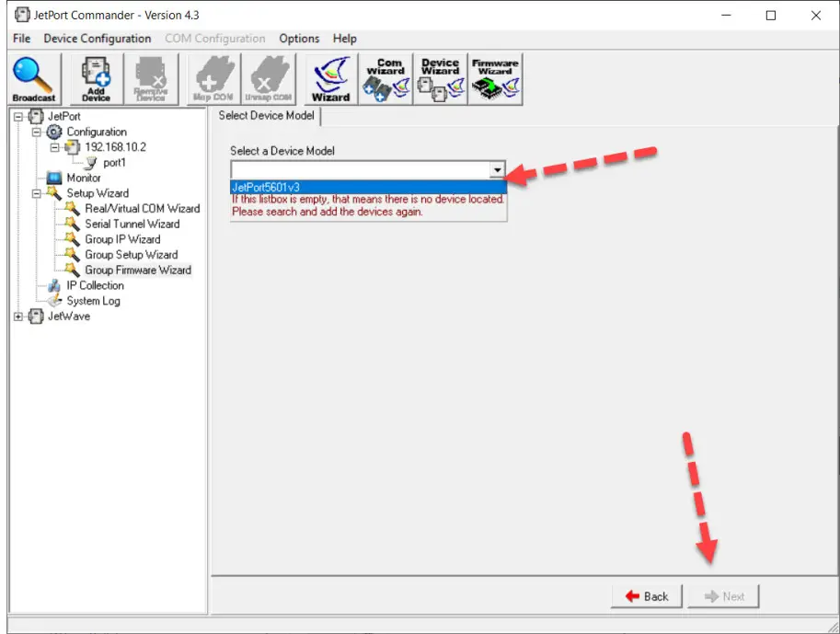
Task: Select the 192.168.10.2 tree label
Action: 115,147
